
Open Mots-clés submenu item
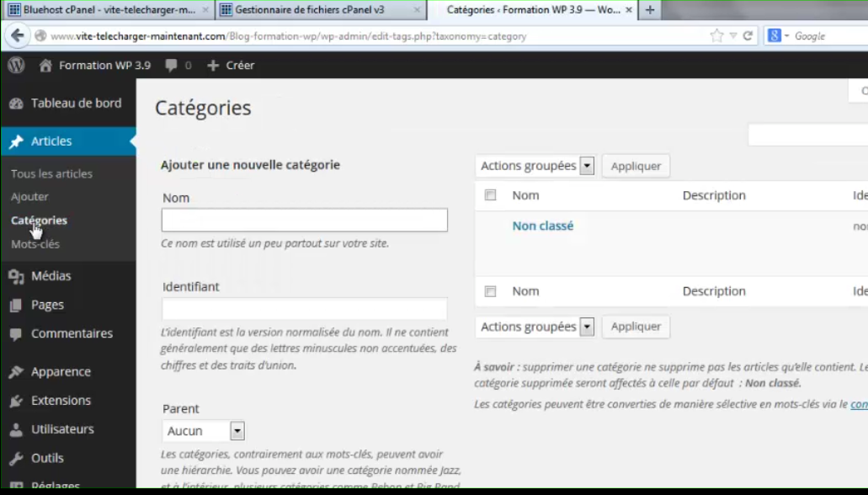coord(35,244)
